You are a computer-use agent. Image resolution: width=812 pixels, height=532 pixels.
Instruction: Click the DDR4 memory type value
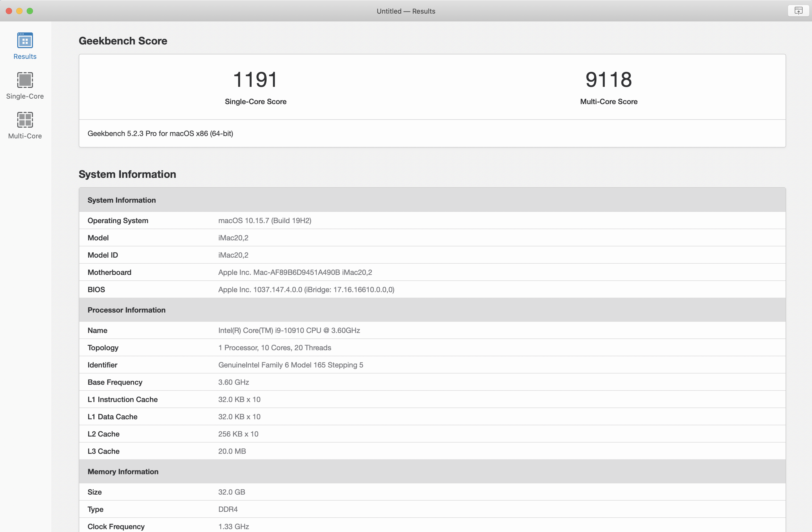tap(228, 509)
